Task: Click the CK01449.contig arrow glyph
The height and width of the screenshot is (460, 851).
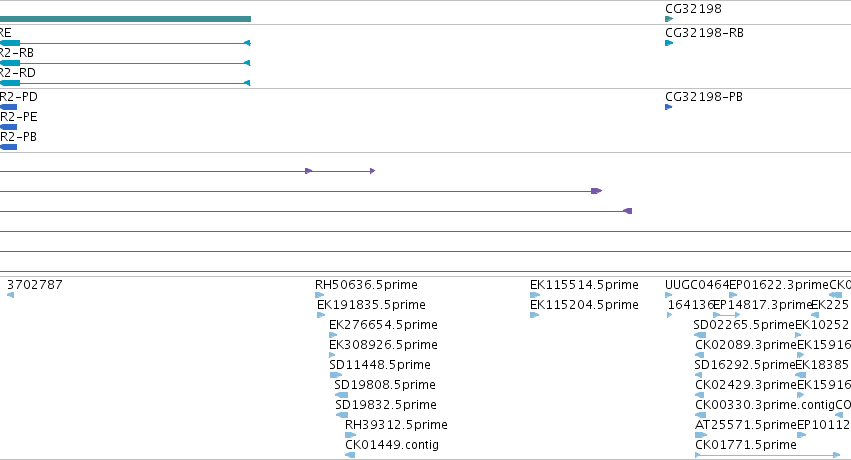Action: tap(350, 455)
